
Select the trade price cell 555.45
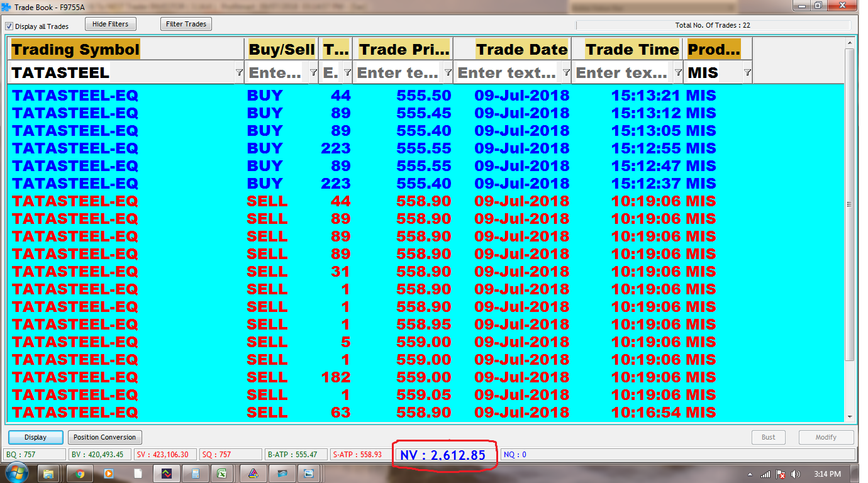click(424, 113)
